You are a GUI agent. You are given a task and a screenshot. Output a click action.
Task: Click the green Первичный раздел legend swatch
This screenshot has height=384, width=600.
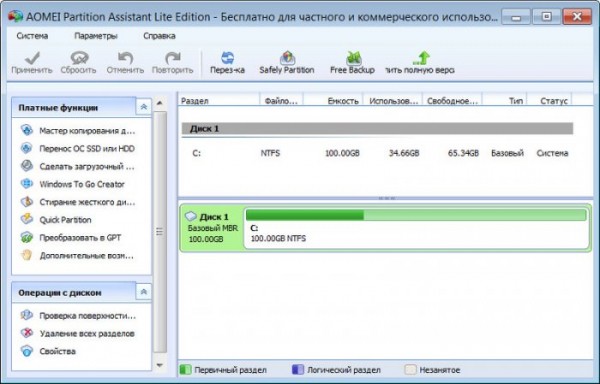pyautogui.click(x=185, y=370)
